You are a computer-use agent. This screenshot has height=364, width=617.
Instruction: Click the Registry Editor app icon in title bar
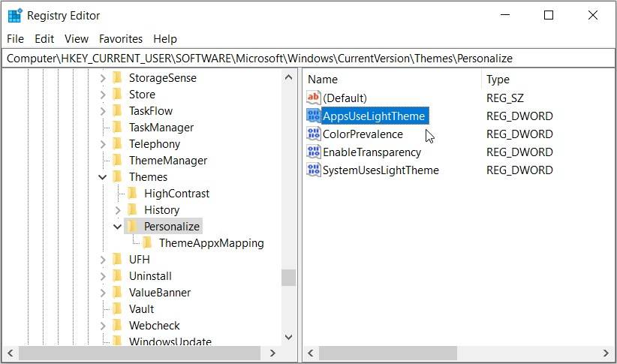(x=15, y=15)
